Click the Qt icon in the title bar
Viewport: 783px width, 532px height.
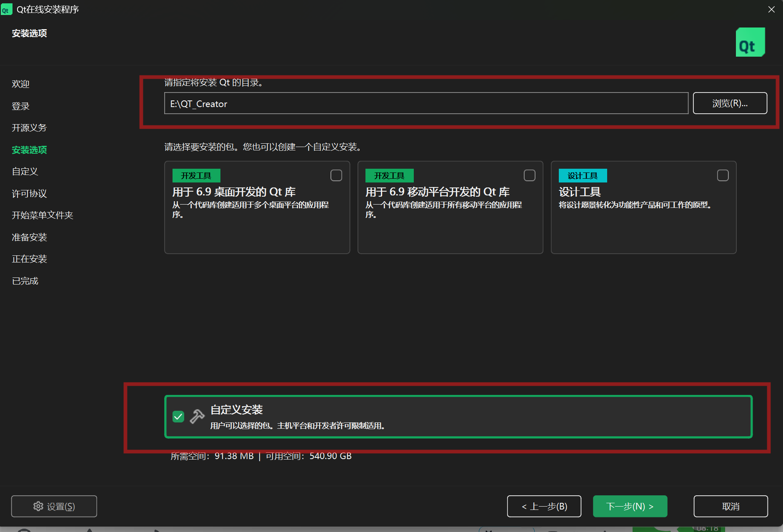pos(6,9)
